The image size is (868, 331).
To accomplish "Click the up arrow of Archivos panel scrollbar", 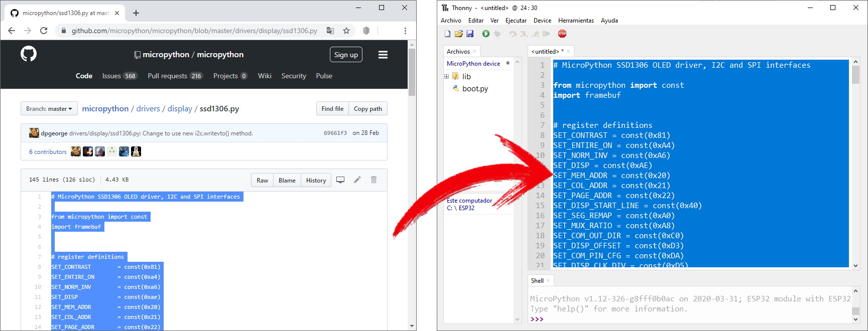I will tap(518, 62).
